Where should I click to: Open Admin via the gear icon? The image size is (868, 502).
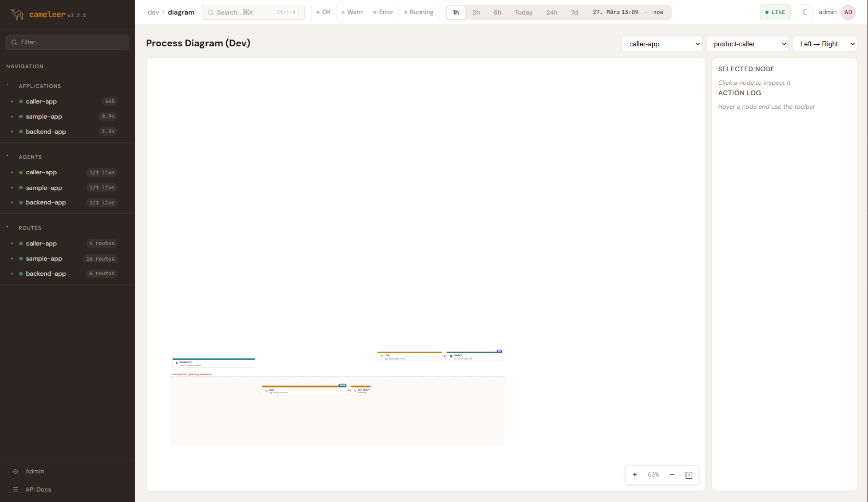pyautogui.click(x=16, y=471)
